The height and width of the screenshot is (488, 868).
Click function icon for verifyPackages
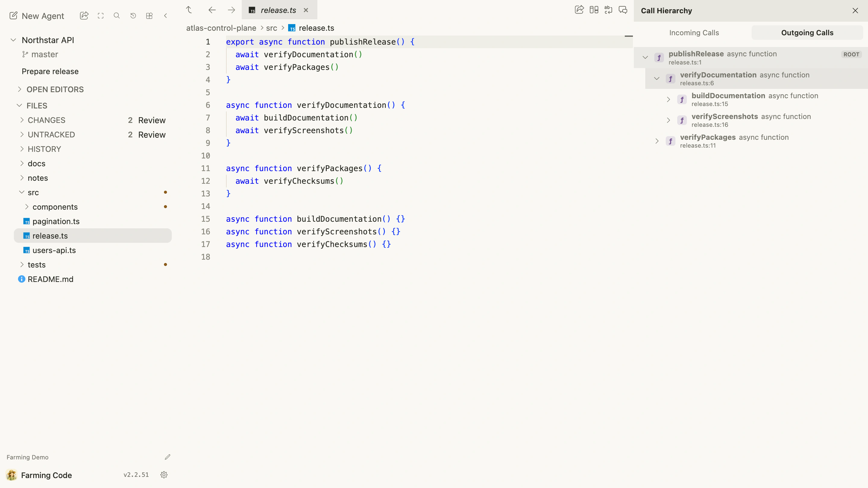[671, 141]
